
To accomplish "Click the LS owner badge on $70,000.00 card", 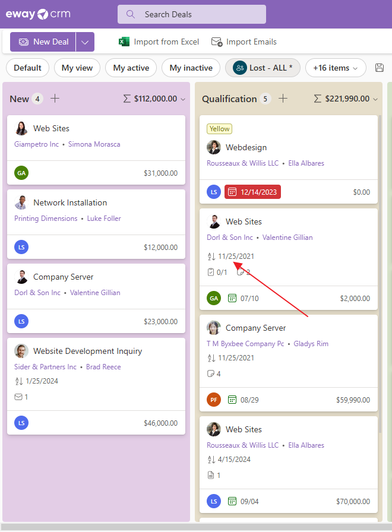I will [214, 501].
